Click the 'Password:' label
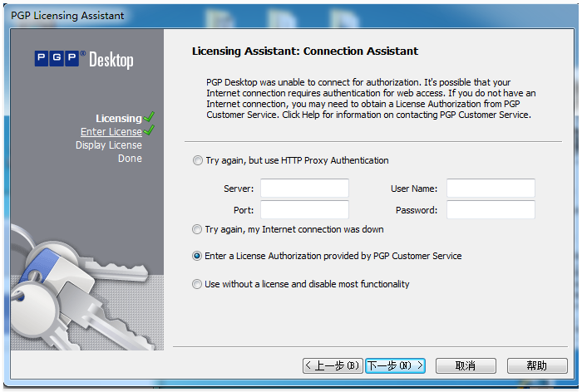Image resolution: width=582 pixels, height=392 pixels. (417, 210)
